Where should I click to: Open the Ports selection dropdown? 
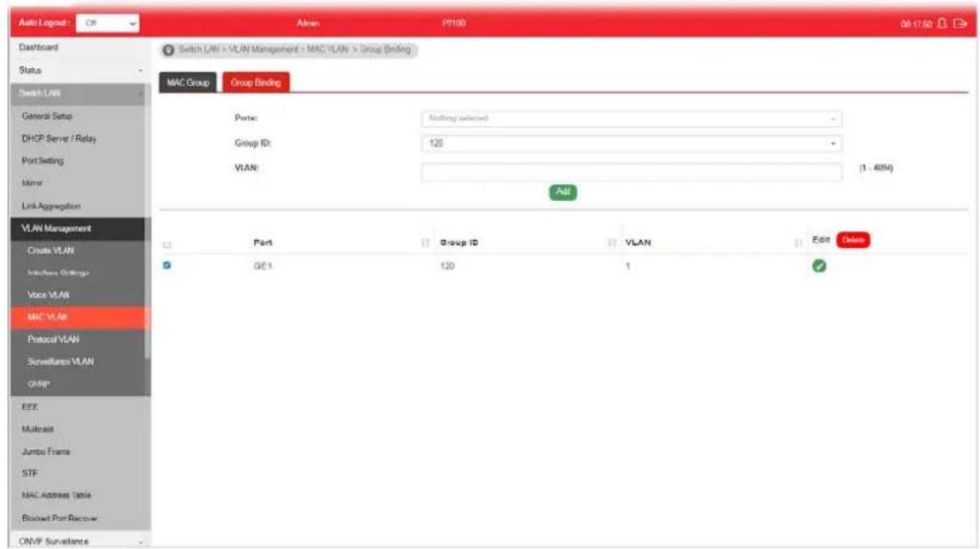click(631, 118)
